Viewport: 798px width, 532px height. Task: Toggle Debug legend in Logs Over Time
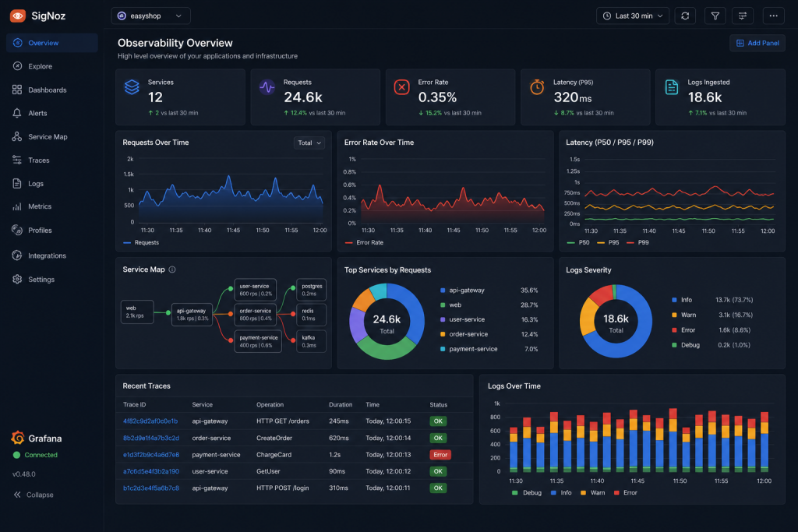[527, 493]
